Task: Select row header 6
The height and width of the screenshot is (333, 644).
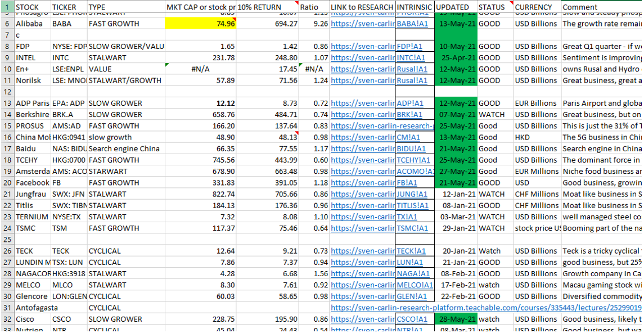Action: coord(7,24)
